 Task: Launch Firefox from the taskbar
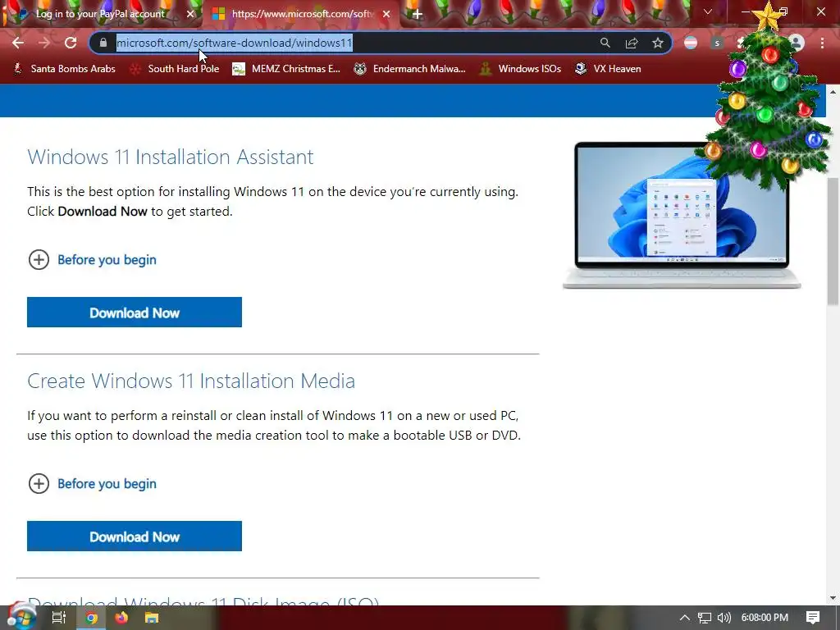(121, 618)
